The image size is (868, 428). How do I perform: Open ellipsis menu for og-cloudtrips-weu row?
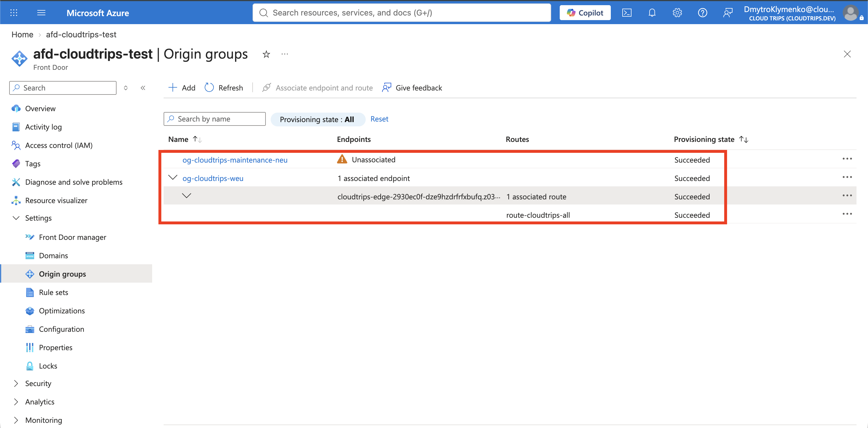pyautogui.click(x=847, y=177)
